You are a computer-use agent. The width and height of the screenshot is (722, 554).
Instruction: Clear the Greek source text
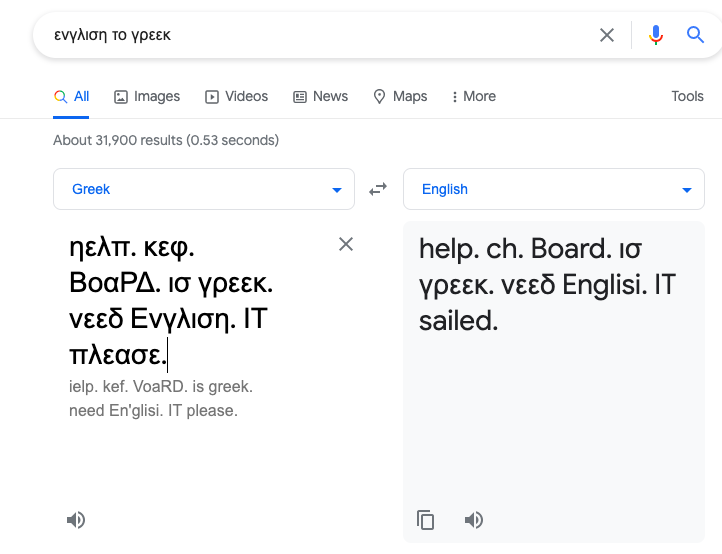(x=346, y=244)
